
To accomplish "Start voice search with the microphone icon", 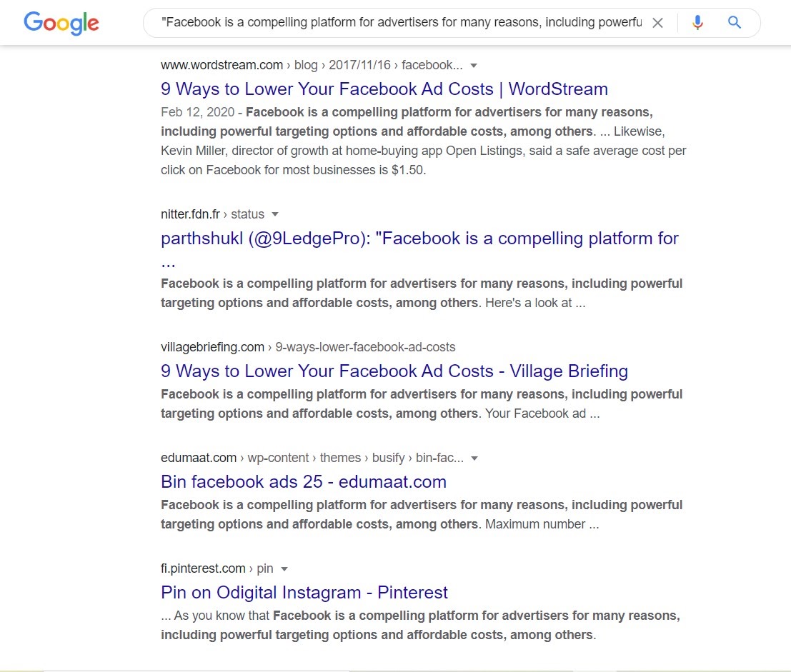I will point(697,22).
